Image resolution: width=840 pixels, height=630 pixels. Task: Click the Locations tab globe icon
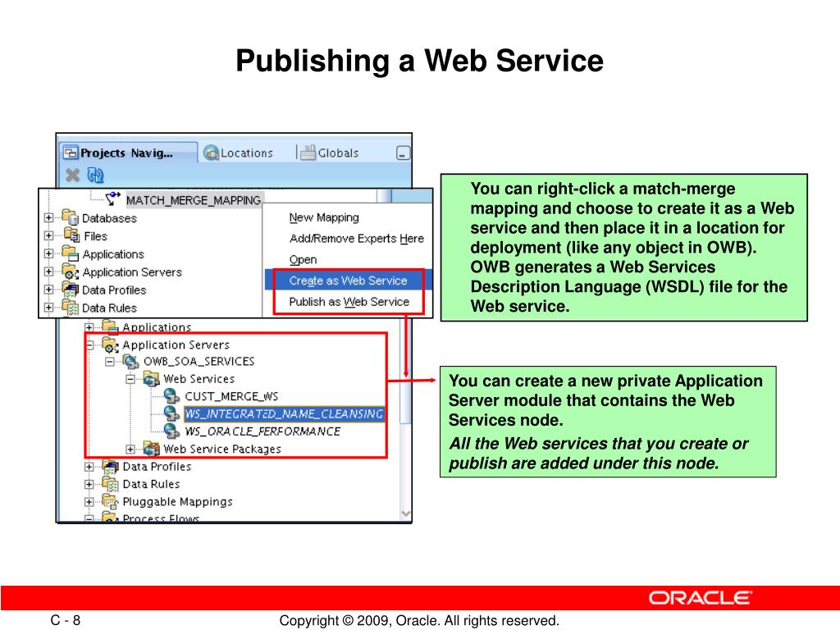[211, 153]
